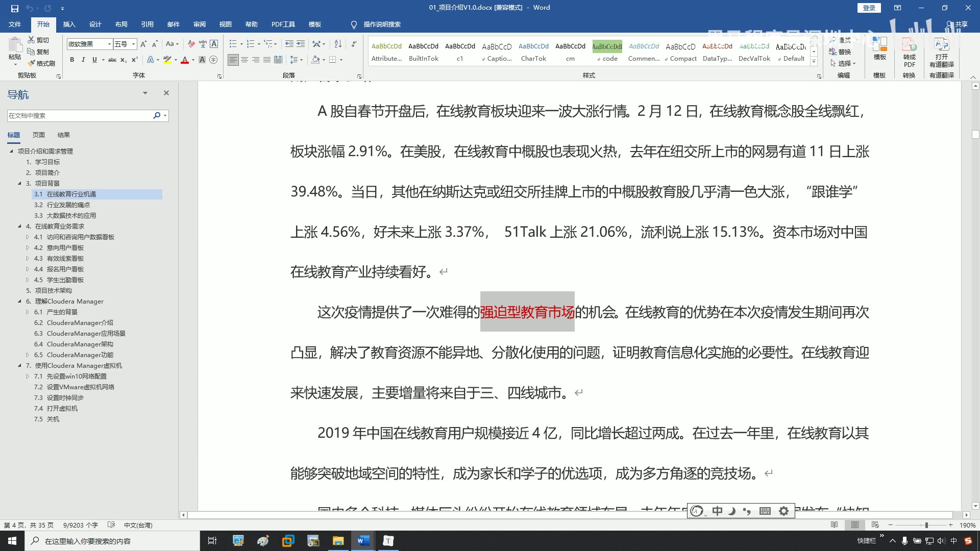Screen dimensions: 980x551
Task: Click the Copy (复制) button
Action: click(38, 52)
